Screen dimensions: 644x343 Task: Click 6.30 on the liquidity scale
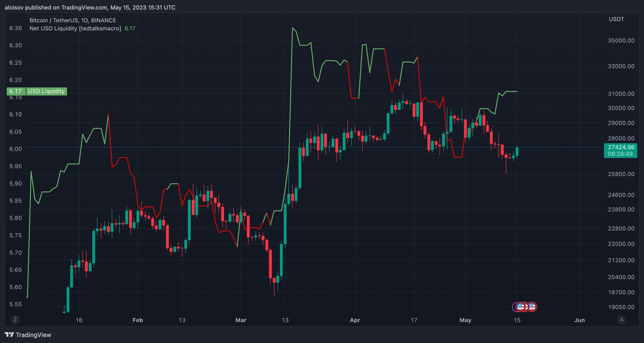(15, 45)
